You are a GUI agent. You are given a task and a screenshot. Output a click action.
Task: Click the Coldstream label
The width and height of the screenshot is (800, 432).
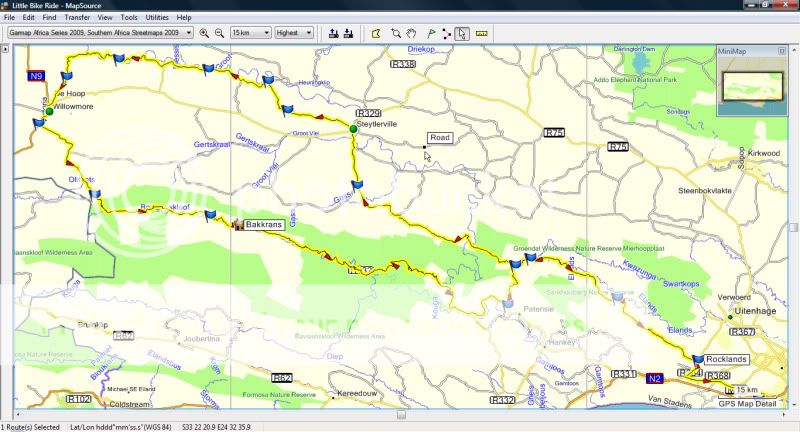[x=130, y=404]
